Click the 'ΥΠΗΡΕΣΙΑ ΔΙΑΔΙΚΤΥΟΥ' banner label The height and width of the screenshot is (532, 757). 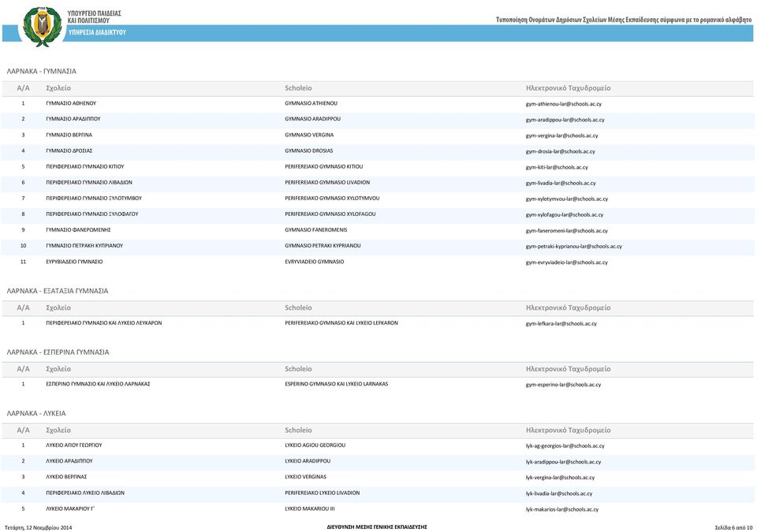(x=97, y=32)
